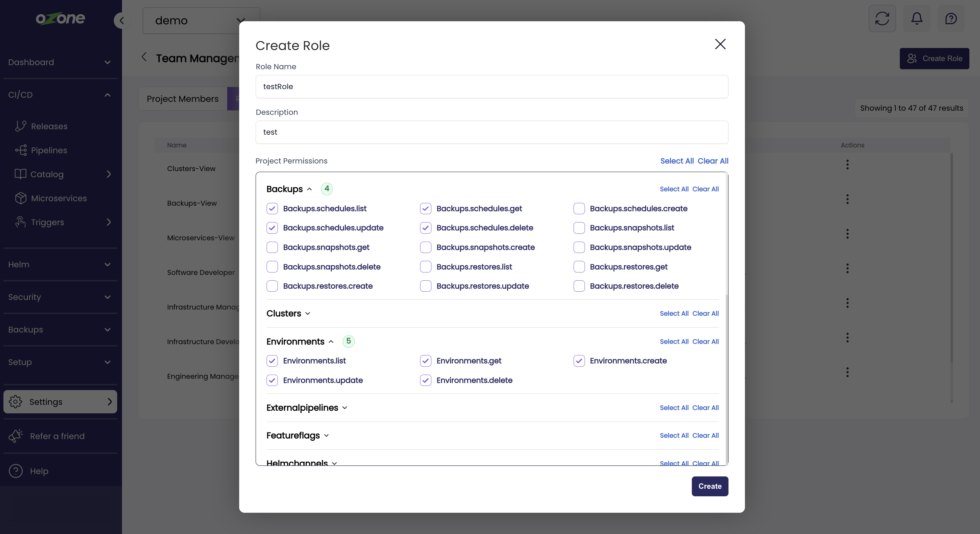Viewport: 980px width, 534px height.
Task: Switch to the Project Members tab
Action: tap(183, 99)
